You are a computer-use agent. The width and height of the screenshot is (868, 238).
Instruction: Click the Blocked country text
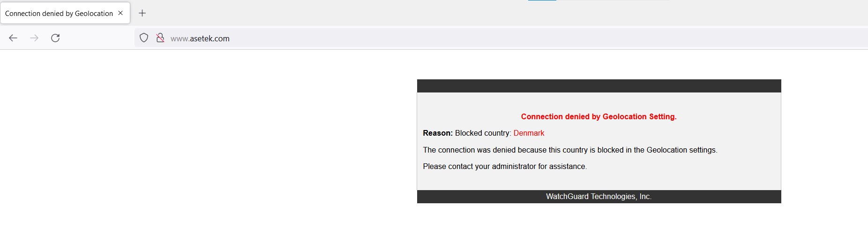click(483, 133)
